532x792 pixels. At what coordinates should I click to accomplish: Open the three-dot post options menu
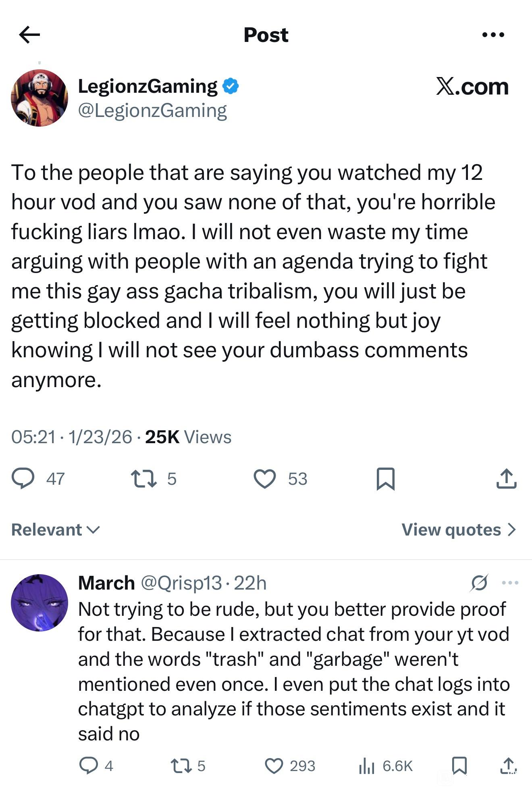click(493, 35)
